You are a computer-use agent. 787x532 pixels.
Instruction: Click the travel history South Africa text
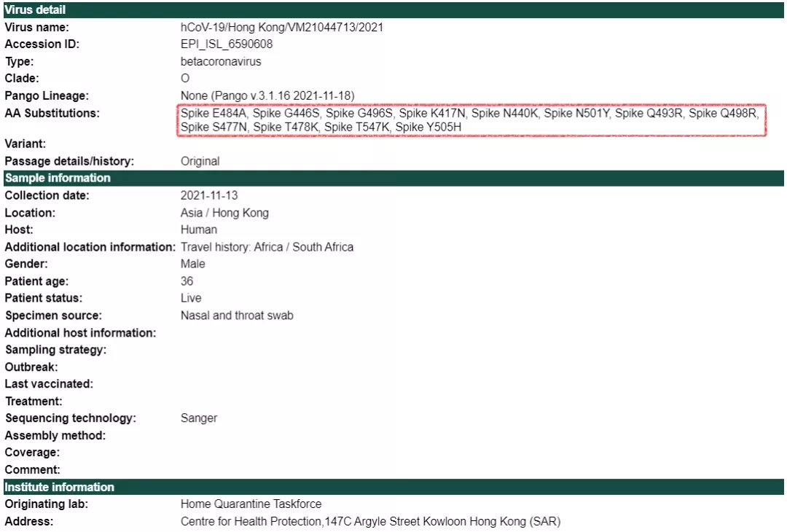[x=267, y=247]
